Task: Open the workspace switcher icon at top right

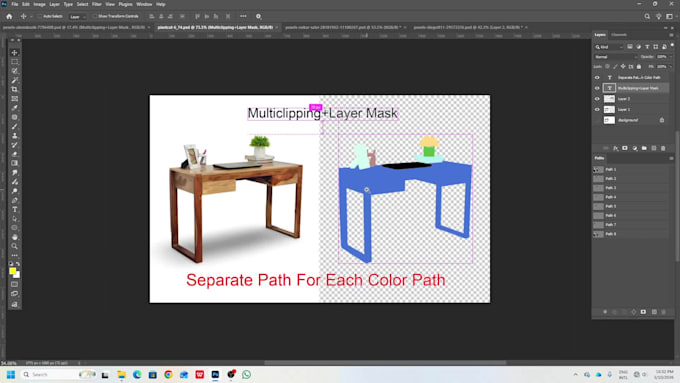Action: [x=669, y=16]
